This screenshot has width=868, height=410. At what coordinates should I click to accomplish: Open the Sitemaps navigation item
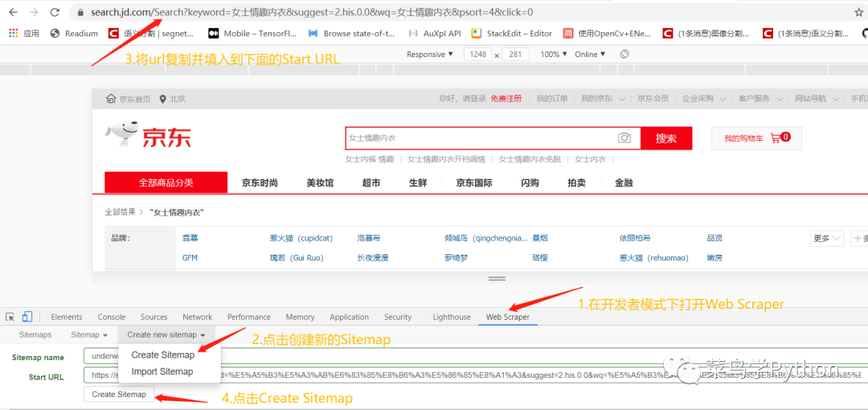[35, 334]
